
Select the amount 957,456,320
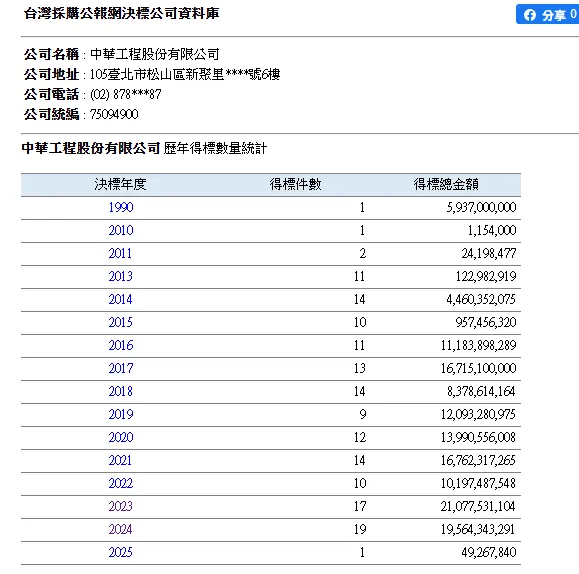(x=486, y=322)
